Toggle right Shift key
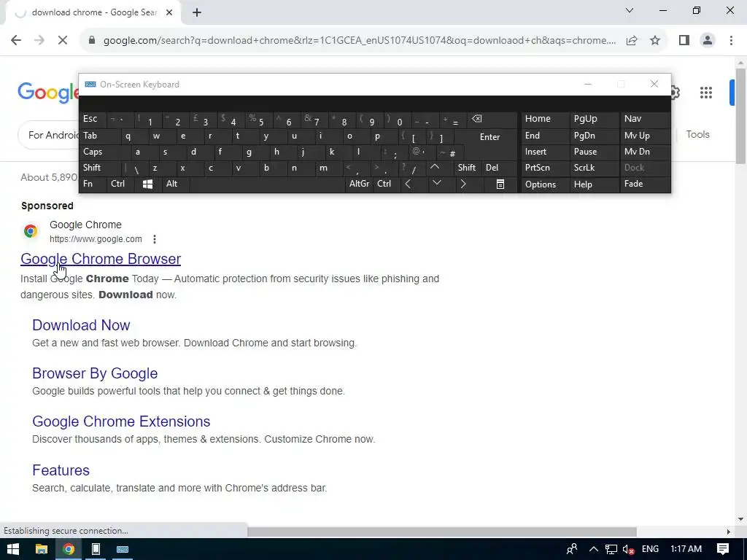This screenshot has width=747, height=560. pos(467,168)
